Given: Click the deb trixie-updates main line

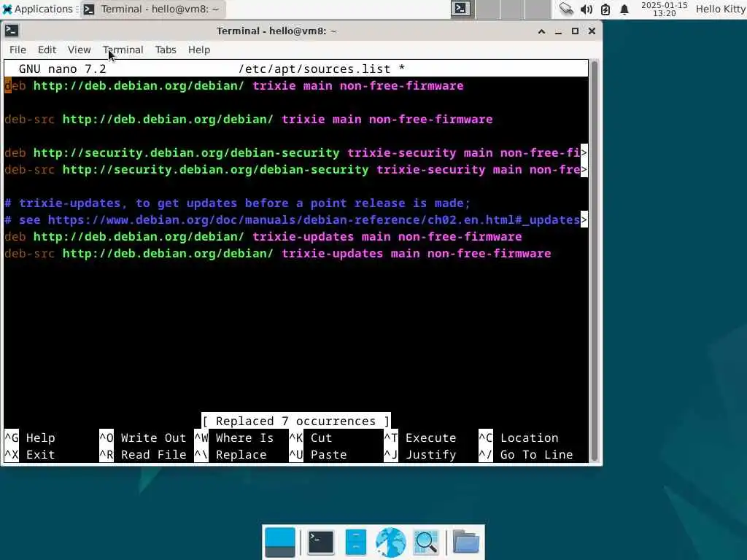Looking at the screenshot, I should [263, 237].
